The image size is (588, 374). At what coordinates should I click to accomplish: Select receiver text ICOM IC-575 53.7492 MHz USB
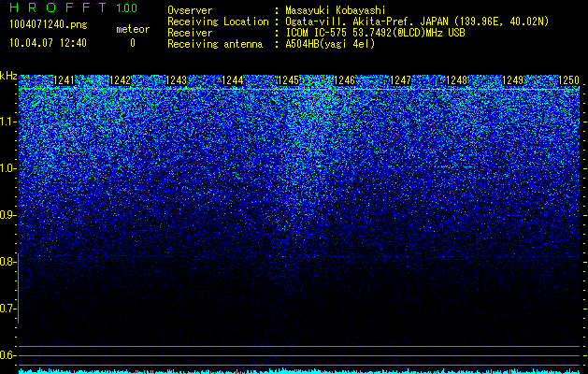[x=375, y=33]
